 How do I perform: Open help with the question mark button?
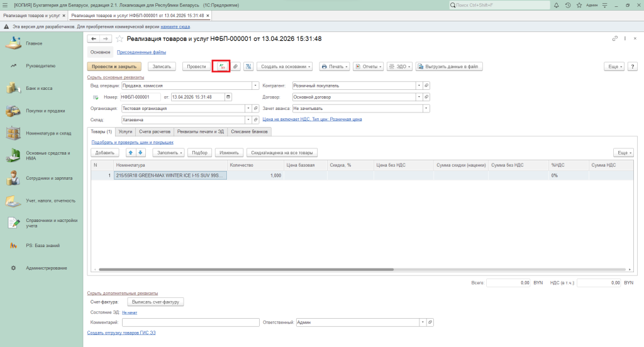[632, 66]
